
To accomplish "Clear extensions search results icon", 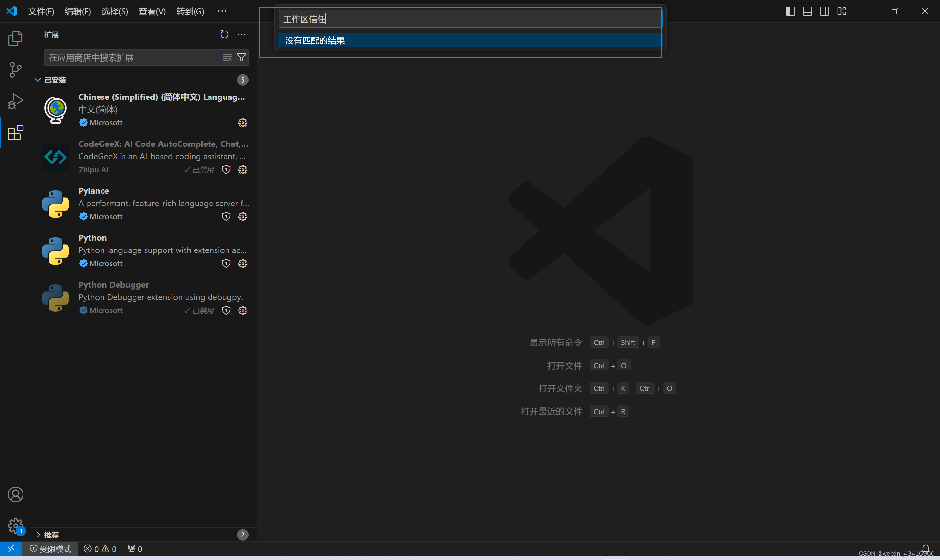I will tap(227, 57).
